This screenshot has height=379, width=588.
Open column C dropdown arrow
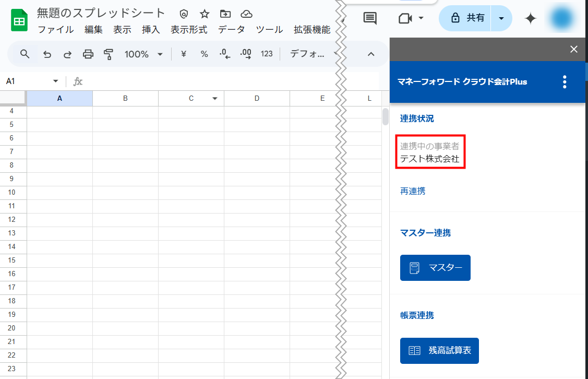pos(215,98)
